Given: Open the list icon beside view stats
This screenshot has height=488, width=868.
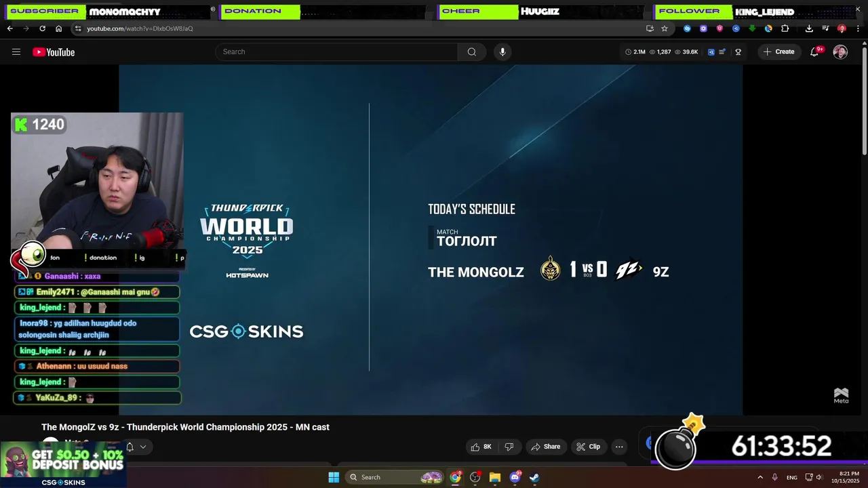Looking at the screenshot, I should pyautogui.click(x=722, y=52).
